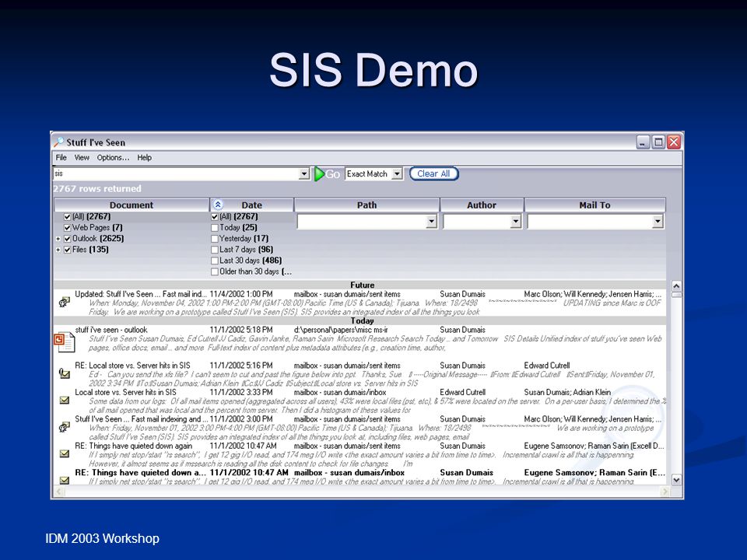Open the File menu
Image resolution: width=747 pixels, height=560 pixels.
coord(61,158)
